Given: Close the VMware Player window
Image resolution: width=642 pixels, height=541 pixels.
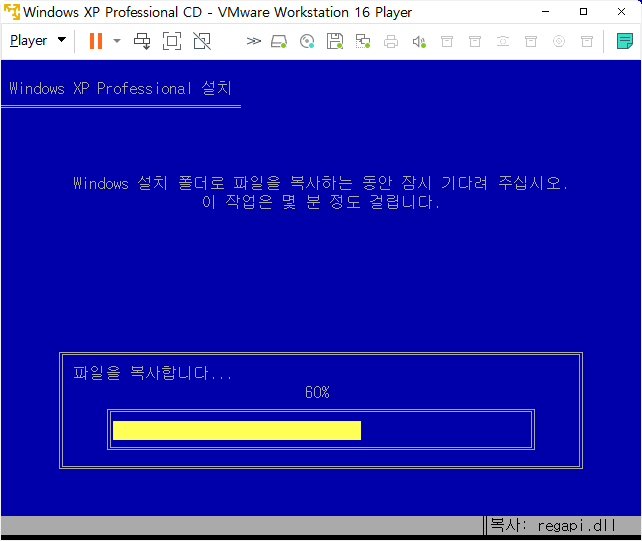Looking at the screenshot, I should click(621, 12).
